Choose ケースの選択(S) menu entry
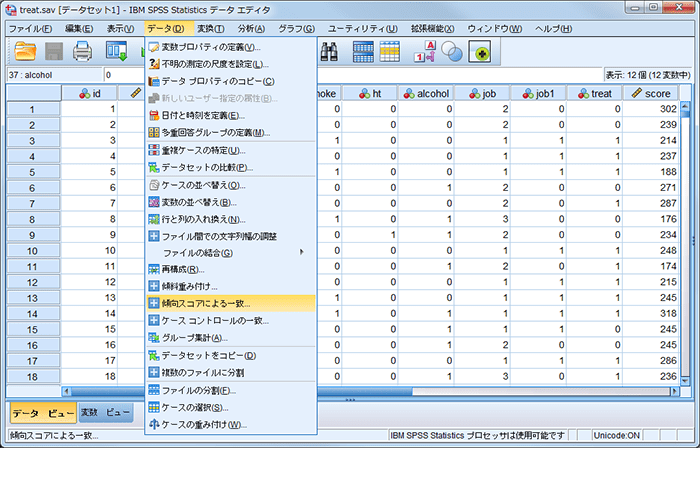 coord(231,408)
